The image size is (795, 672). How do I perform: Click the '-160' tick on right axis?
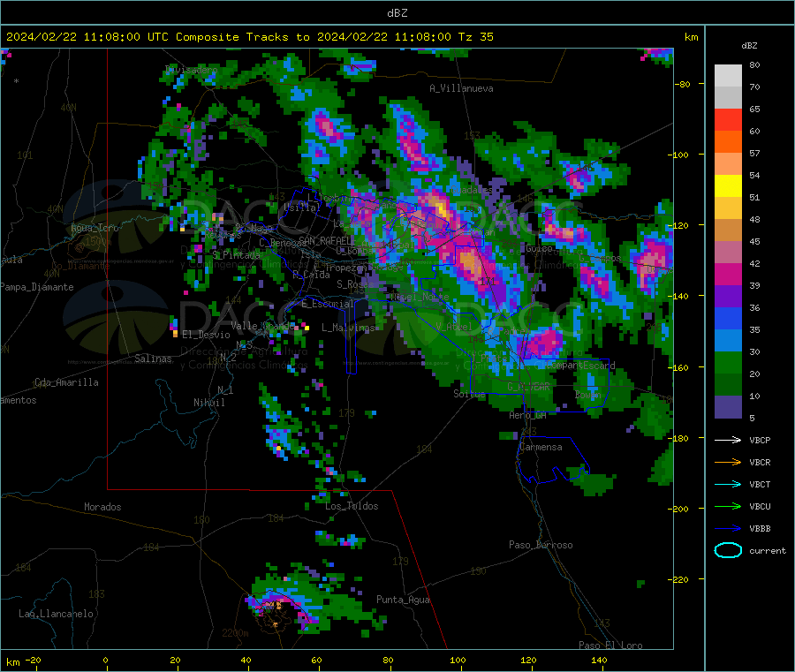coord(680,367)
